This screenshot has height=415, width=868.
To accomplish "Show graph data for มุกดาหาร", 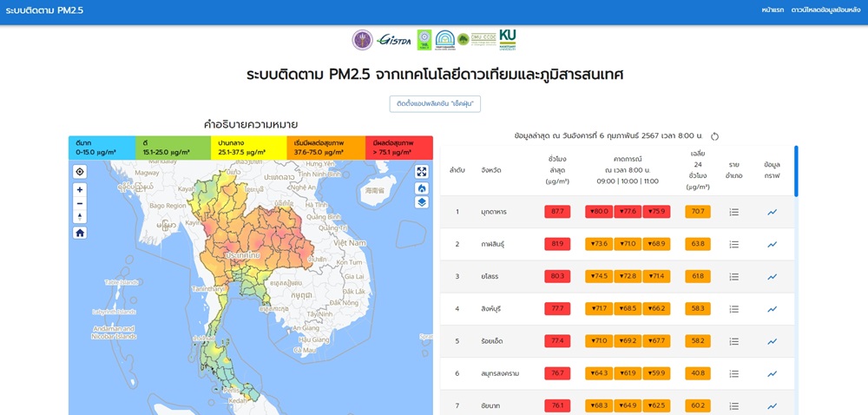I will (x=773, y=212).
